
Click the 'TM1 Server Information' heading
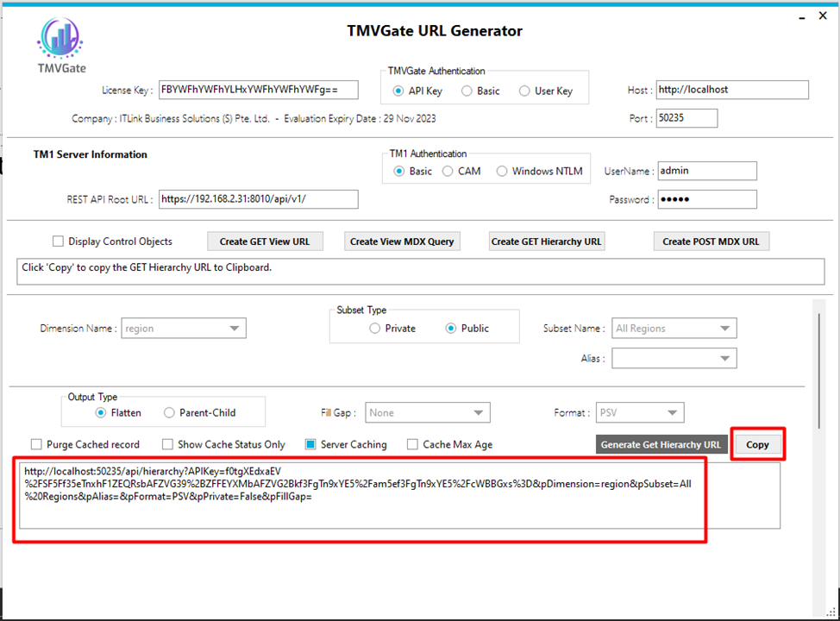click(90, 155)
